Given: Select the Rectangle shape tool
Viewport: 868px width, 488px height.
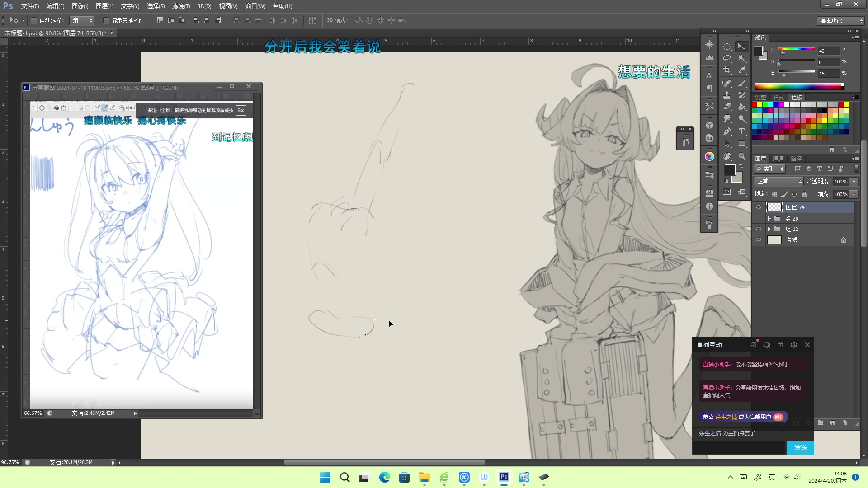Looking at the screenshot, I should tap(742, 144).
